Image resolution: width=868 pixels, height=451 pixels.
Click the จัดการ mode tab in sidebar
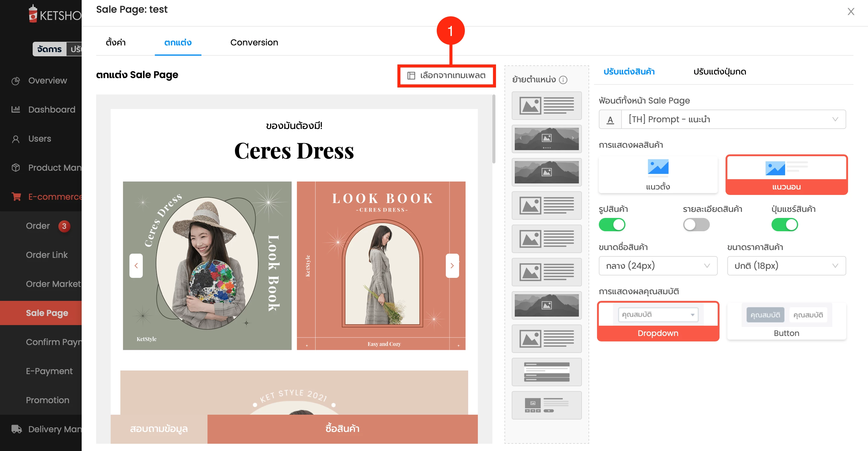coord(49,49)
